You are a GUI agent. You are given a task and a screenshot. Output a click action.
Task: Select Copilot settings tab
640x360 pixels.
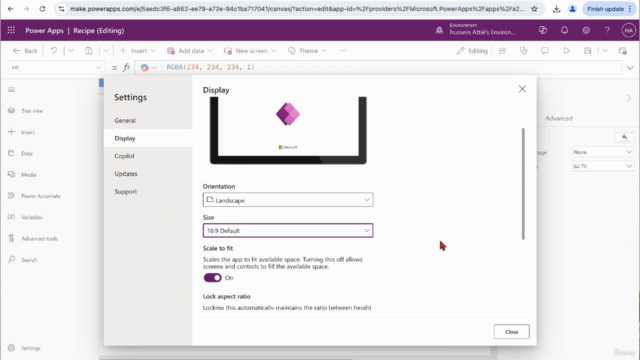(148, 156)
